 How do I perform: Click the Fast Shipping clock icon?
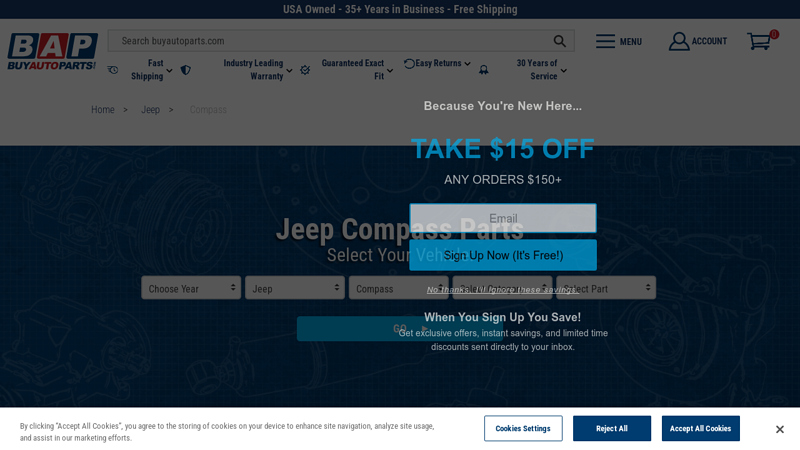coord(113,70)
